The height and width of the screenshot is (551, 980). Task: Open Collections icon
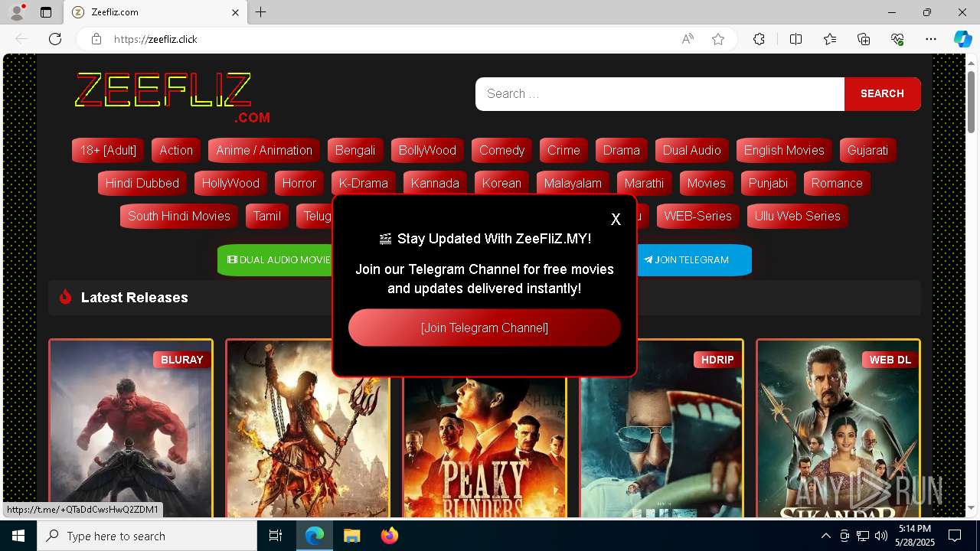[864, 39]
